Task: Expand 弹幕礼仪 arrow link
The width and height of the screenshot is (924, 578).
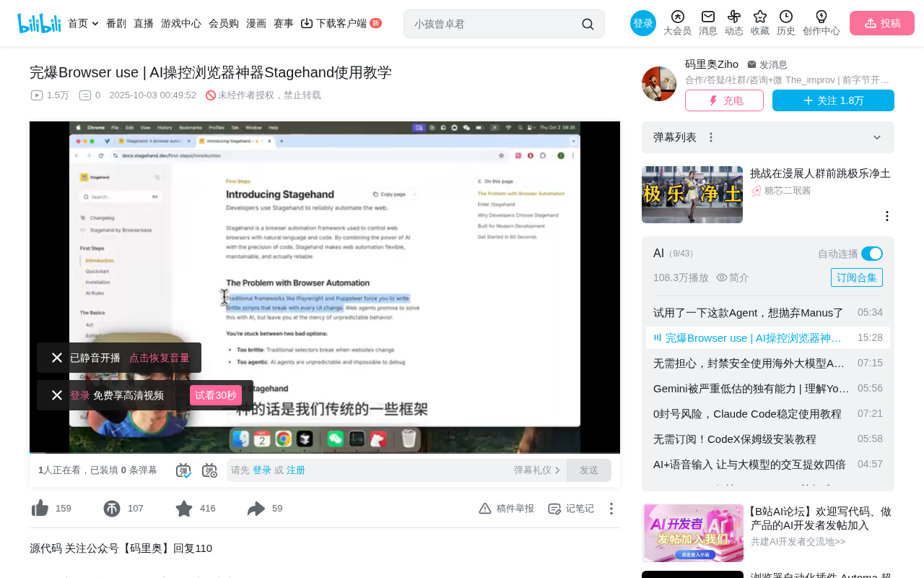Action: tap(537, 470)
